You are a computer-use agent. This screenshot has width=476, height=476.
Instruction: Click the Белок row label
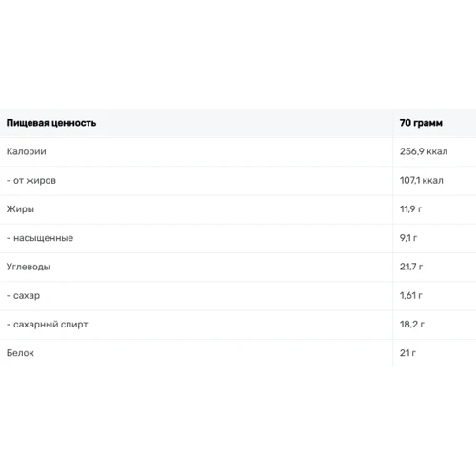(x=20, y=353)
